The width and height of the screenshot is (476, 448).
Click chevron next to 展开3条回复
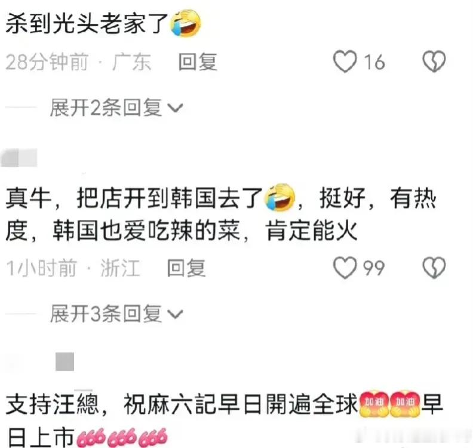click(x=176, y=314)
